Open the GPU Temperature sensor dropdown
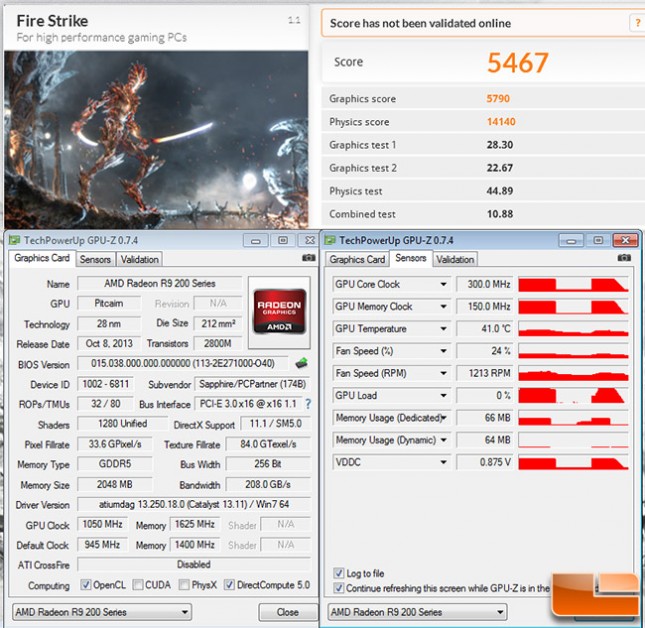Screen dimensions: 645x628 click(x=443, y=329)
